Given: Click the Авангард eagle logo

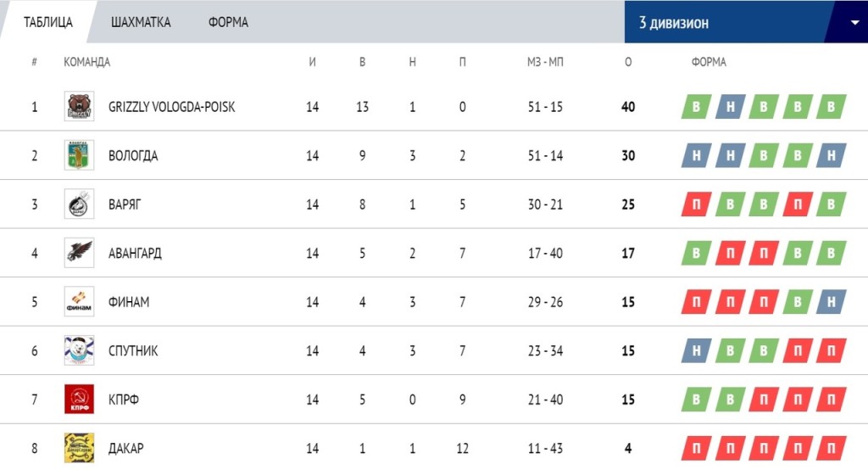Looking at the screenshot, I should point(79,253).
